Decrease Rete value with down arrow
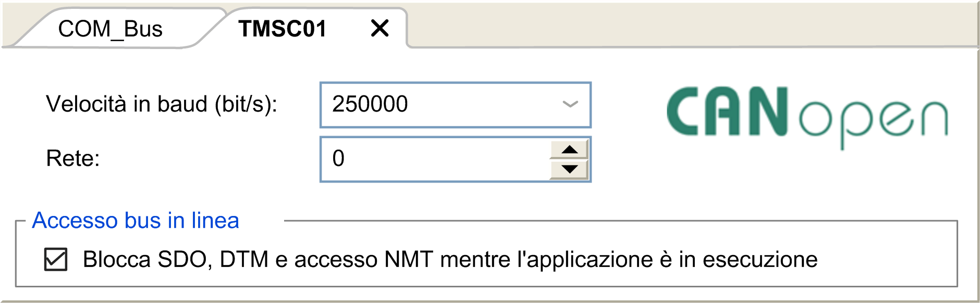 tap(569, 169)
